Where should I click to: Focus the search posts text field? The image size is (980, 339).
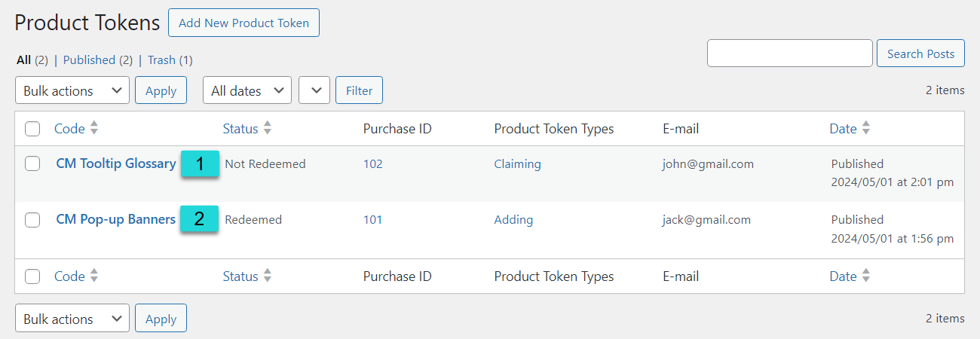point(790,53)
